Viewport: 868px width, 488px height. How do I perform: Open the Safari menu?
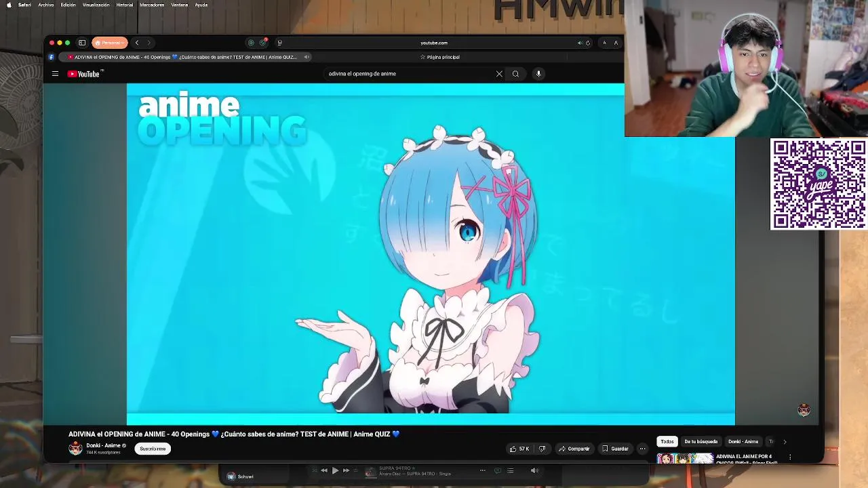point(24,5)
